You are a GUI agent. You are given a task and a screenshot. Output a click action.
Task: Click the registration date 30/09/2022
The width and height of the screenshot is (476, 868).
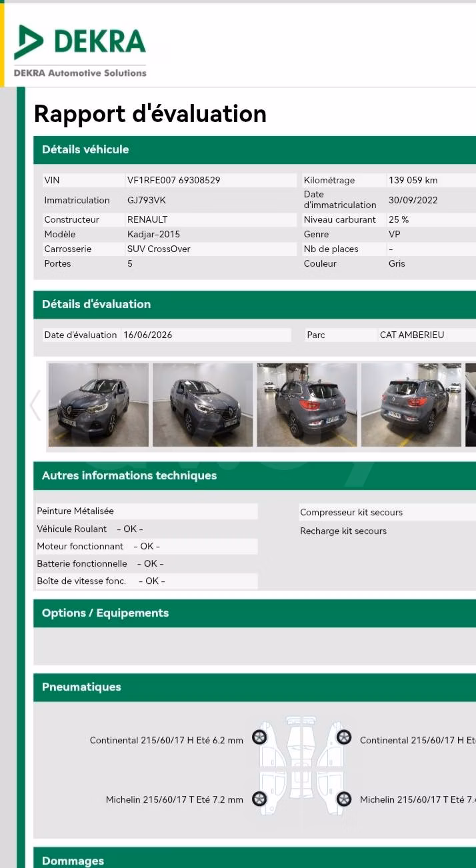[413, 200]
